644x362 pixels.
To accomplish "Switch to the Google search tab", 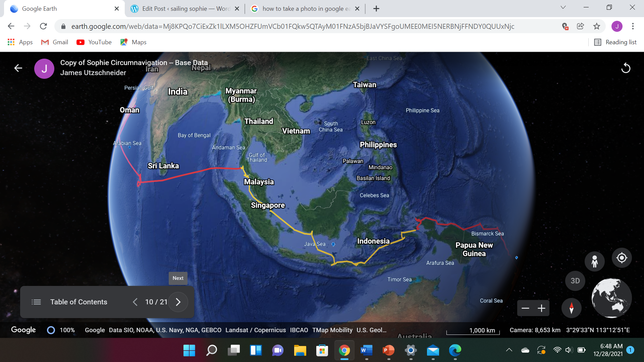I will [305, 9].
